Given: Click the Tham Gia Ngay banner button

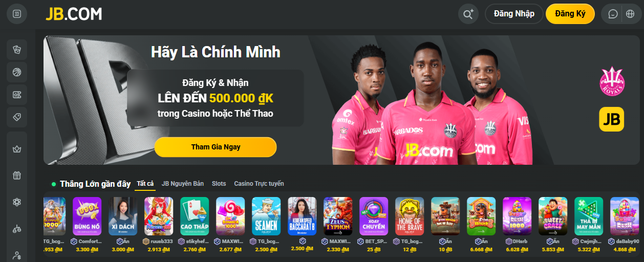Looking at the screenshot, I should coord(216,147).
